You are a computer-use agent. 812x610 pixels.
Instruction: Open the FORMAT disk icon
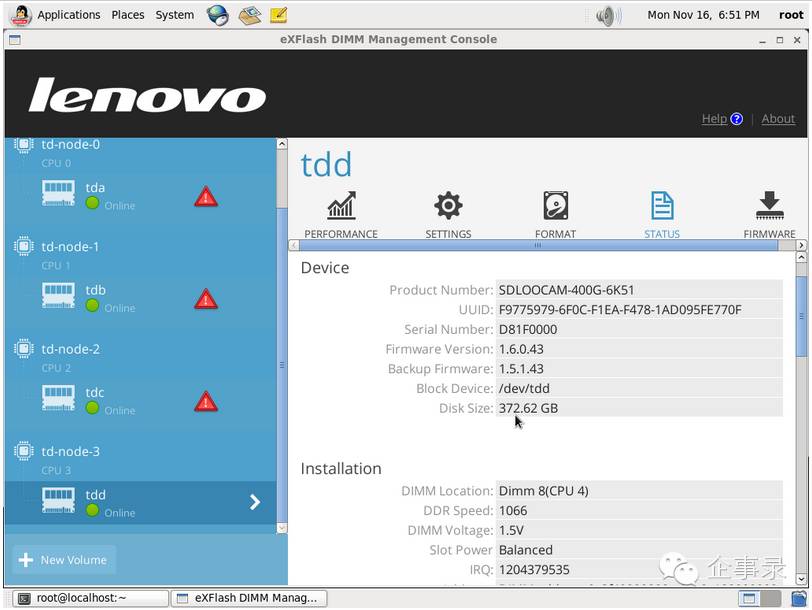click(x=555, y=206)
